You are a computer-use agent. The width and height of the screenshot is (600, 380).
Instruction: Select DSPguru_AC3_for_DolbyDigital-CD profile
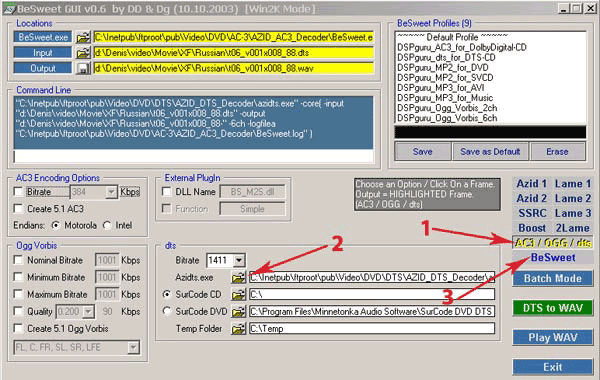tap(490, 47)
